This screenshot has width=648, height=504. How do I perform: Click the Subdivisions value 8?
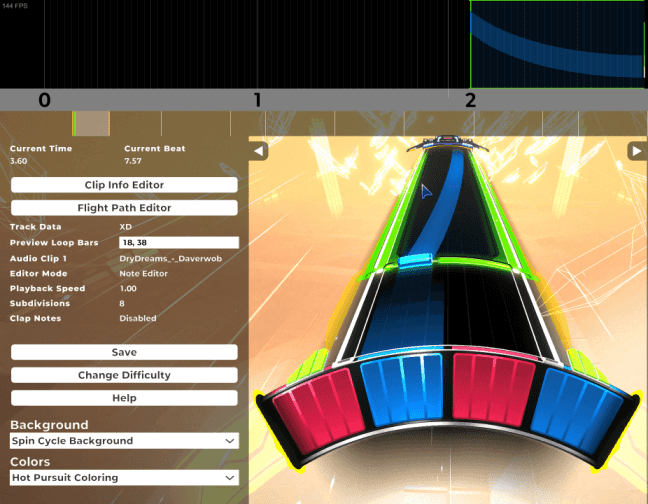pyautogui.click(x=122, y=303)
